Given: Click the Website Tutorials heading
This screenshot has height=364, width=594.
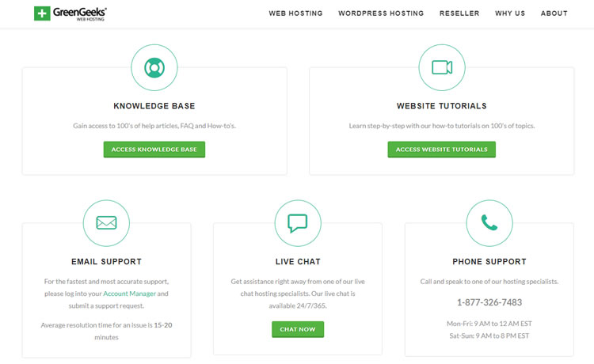Looking at the screenshot, I should [x=442, y=106].
